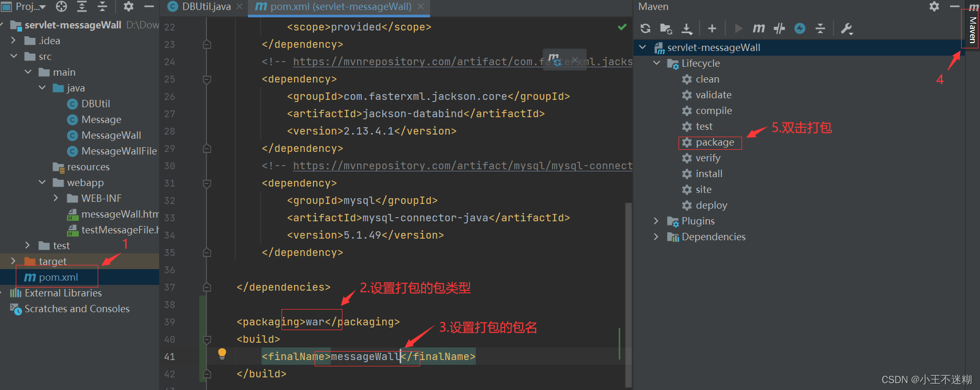Click Download Sources and Documentation icon
The width and height of the screenshot is (980, 390).
pos(686,28)
